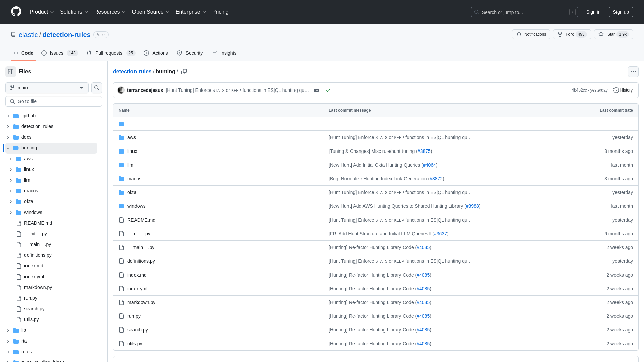
Task: Switch to the Actions tab
Action: point(156,53)
